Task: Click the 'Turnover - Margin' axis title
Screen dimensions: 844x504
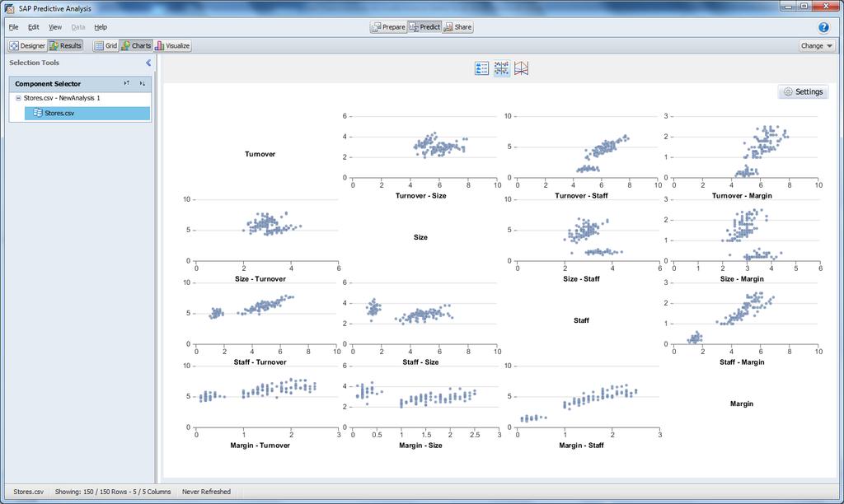Action: click(x=742, y=196)
